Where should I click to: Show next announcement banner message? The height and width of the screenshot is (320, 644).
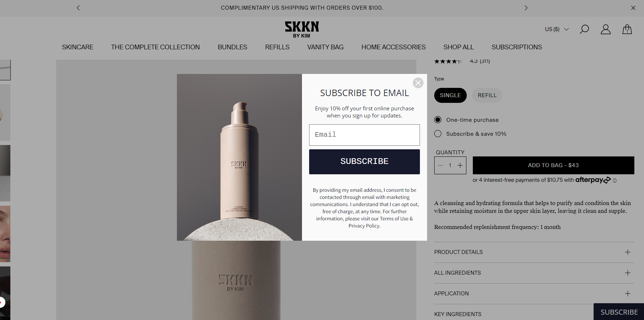click(x=526, y=8)
